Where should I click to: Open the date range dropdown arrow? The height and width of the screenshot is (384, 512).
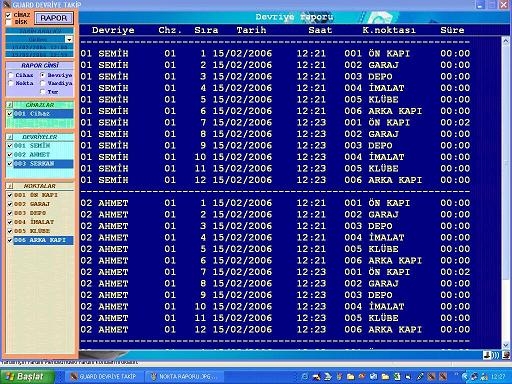click(x=69, y=39)
